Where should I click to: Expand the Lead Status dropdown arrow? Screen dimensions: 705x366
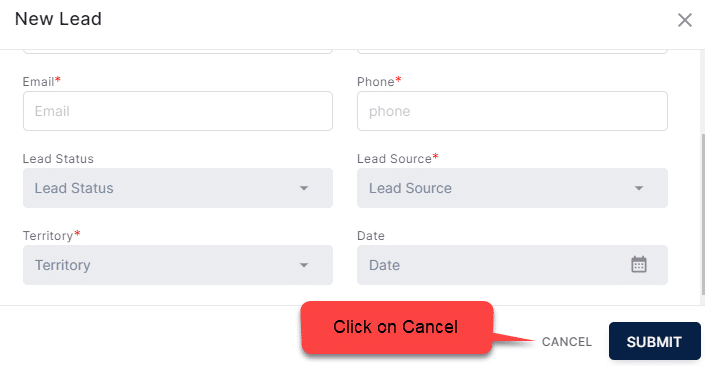pos(304,188)
